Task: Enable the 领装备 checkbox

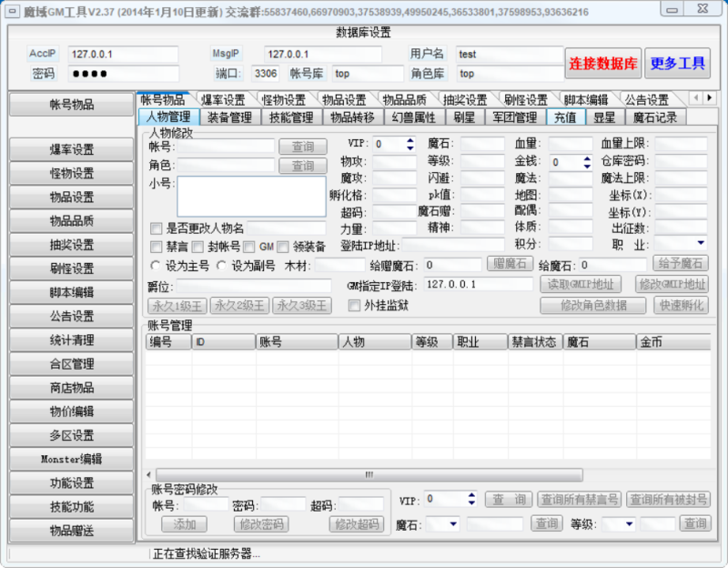Action: point(283,247)
